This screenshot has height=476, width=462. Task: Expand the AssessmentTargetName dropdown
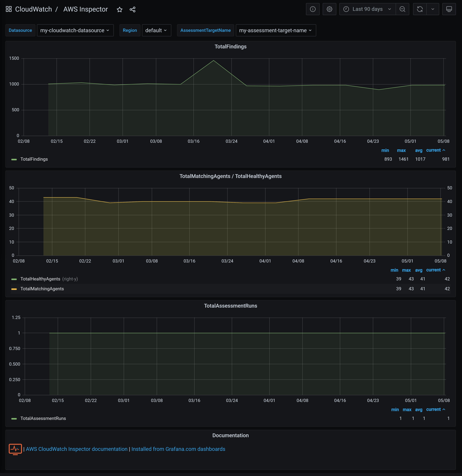click(276, 30)
